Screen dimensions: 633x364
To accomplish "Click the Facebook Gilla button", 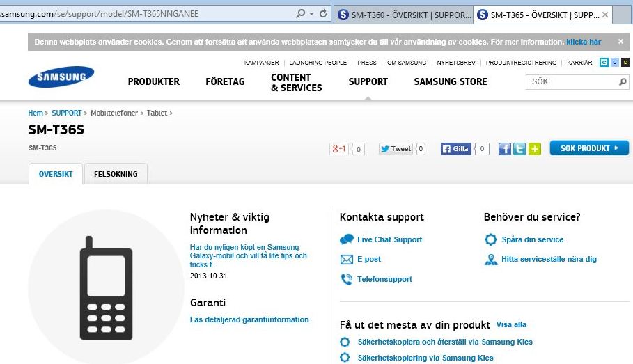I will tap(456, 148).
